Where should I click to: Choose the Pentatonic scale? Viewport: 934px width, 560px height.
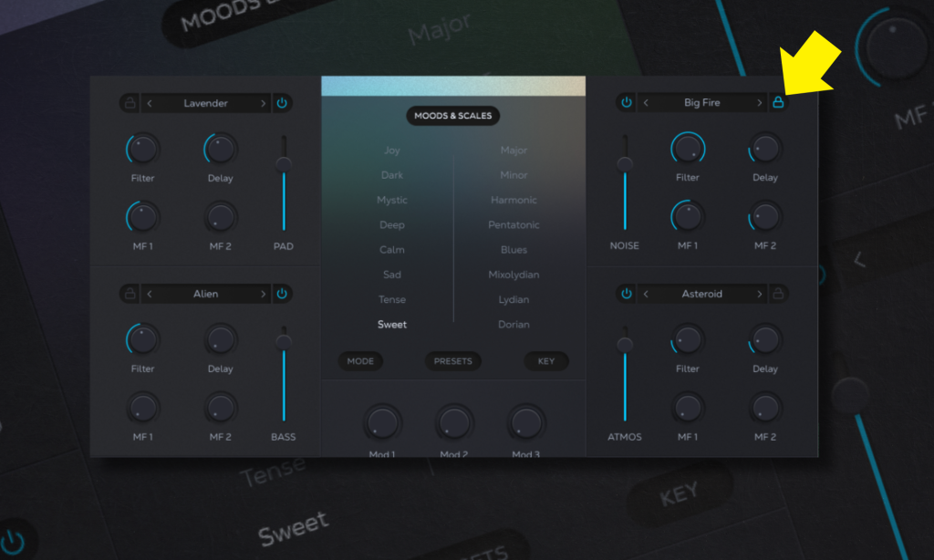514,225
